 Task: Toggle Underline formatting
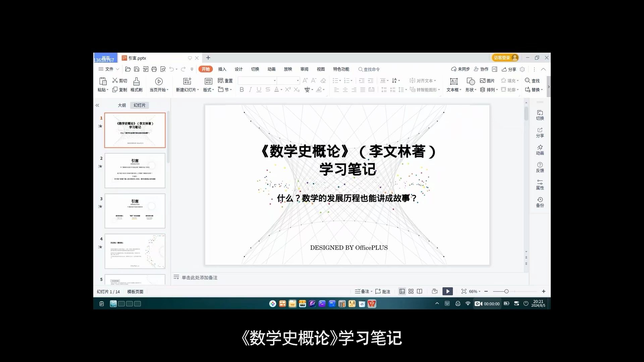click(x=259, y=89)
